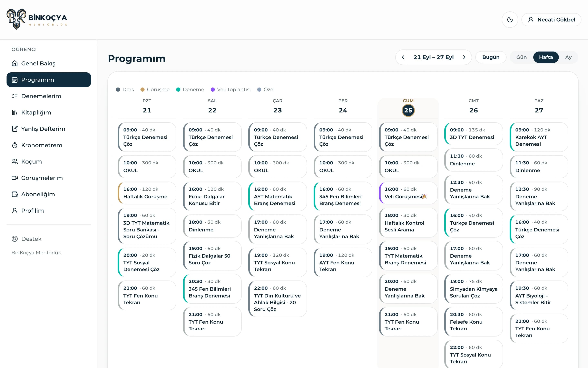Open Fizik Dalgalar 50 Soru Çöz card
This screenshot has height=368, width=588.
(212, 256)
